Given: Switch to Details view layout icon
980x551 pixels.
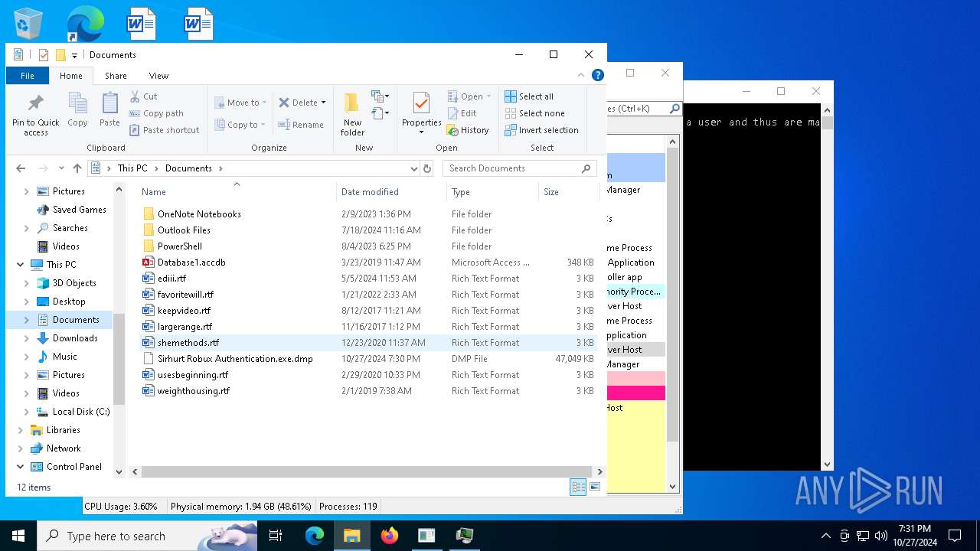Looking at the screenshot, I should pyautogui.click(x=579, y=487).
